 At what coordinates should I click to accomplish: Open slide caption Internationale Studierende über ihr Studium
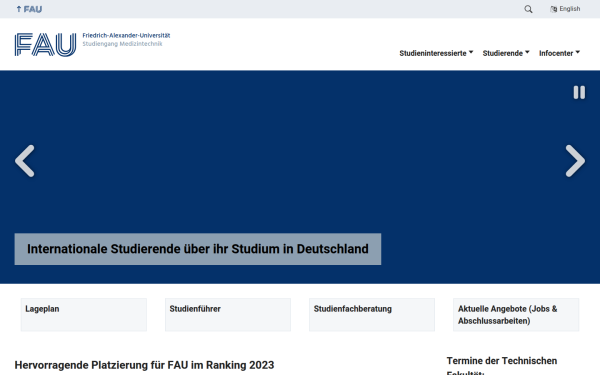(x=198, y=249)
